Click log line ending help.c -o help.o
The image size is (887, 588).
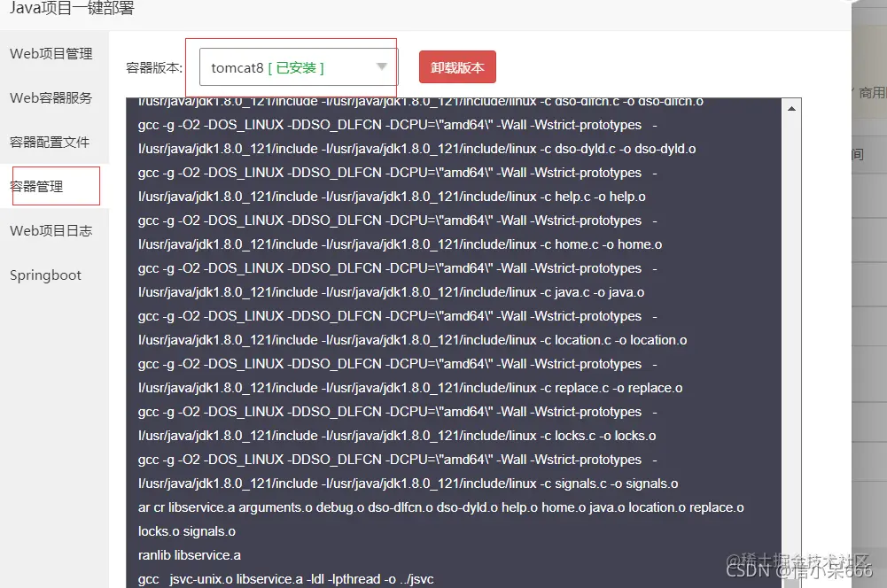pyautogui.click(x=392, y=197)
